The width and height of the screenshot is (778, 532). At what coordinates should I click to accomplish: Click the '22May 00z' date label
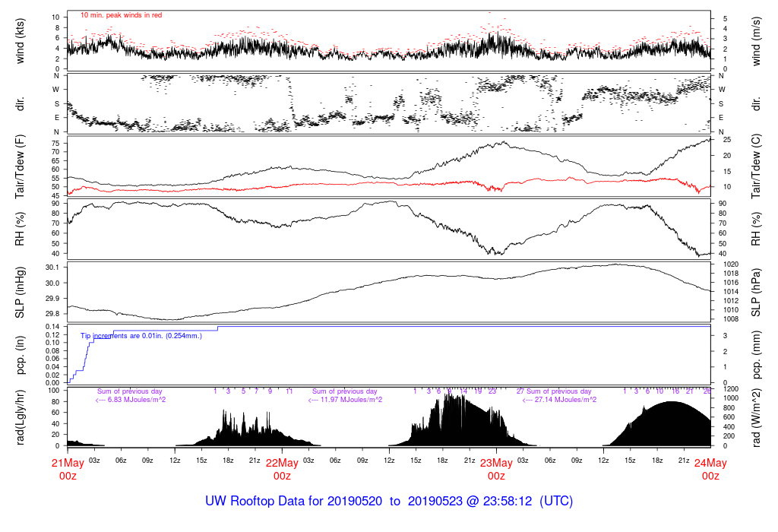point(282,470)
